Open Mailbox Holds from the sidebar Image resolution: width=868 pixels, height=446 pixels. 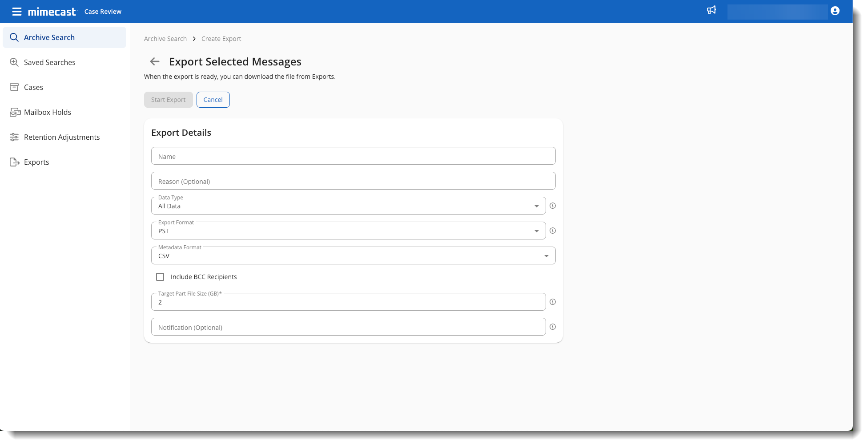[47, 112]
